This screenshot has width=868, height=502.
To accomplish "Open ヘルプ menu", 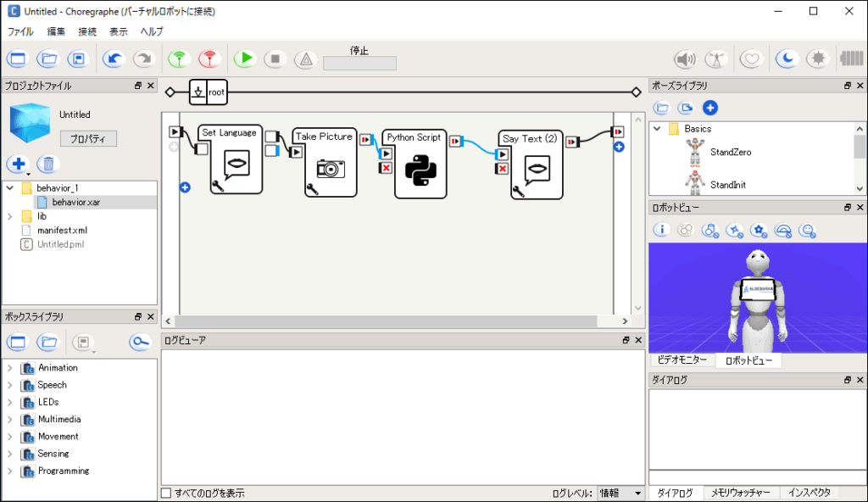I will [152, 31].
